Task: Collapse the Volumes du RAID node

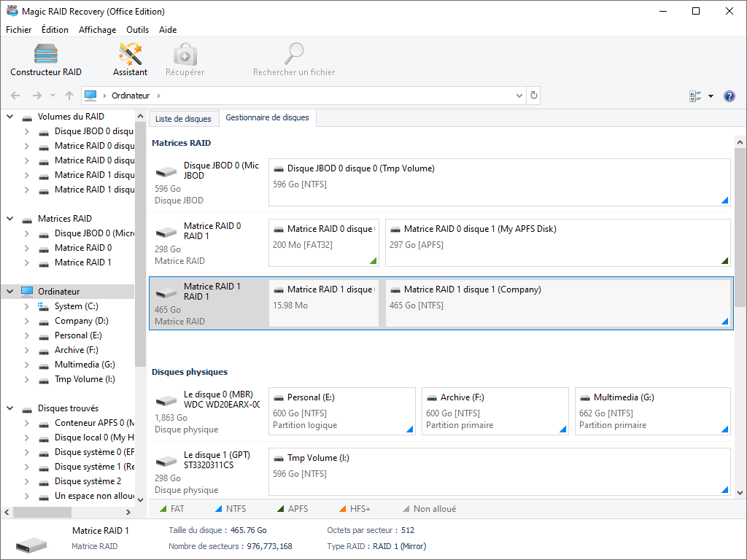Action: (9, 117)
